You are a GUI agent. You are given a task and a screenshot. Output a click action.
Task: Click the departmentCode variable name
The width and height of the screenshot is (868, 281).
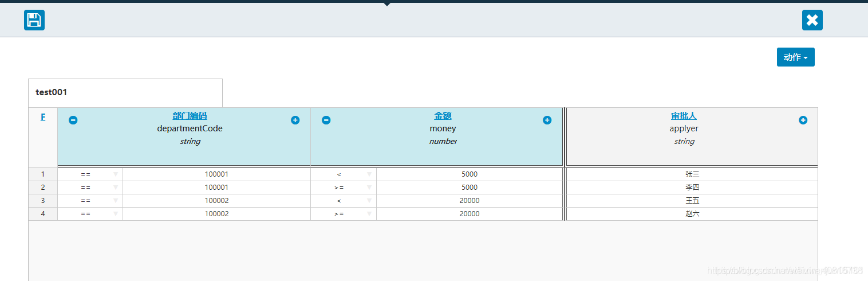(190, 128)
